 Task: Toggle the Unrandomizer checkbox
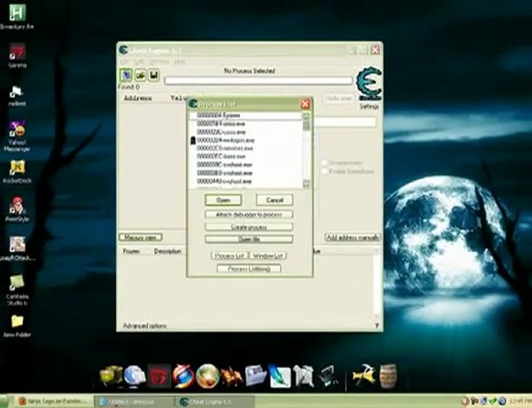[325, 163]
